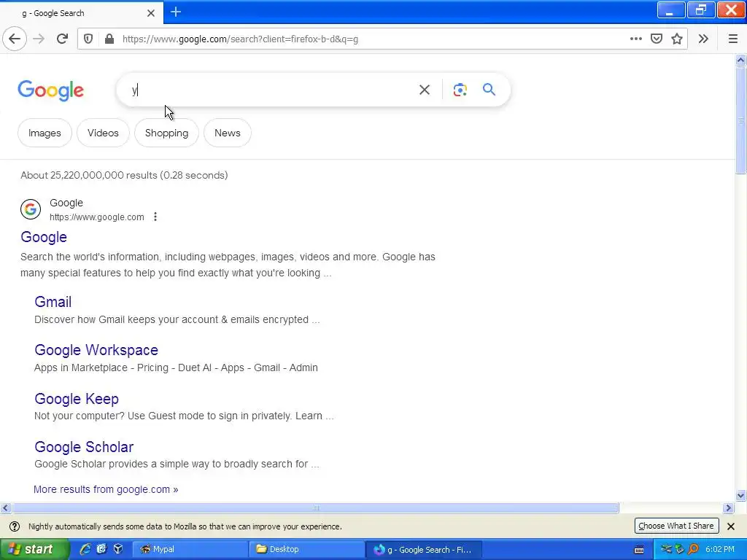Open the Firefox hamburger menu

click(732, 39)
